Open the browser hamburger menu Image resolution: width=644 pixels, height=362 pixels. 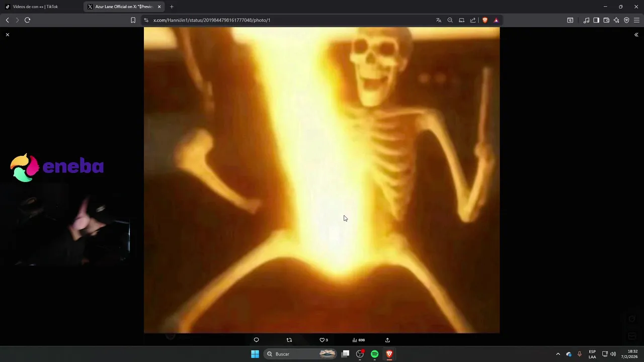pyautogui.click(x=636, y=20)
